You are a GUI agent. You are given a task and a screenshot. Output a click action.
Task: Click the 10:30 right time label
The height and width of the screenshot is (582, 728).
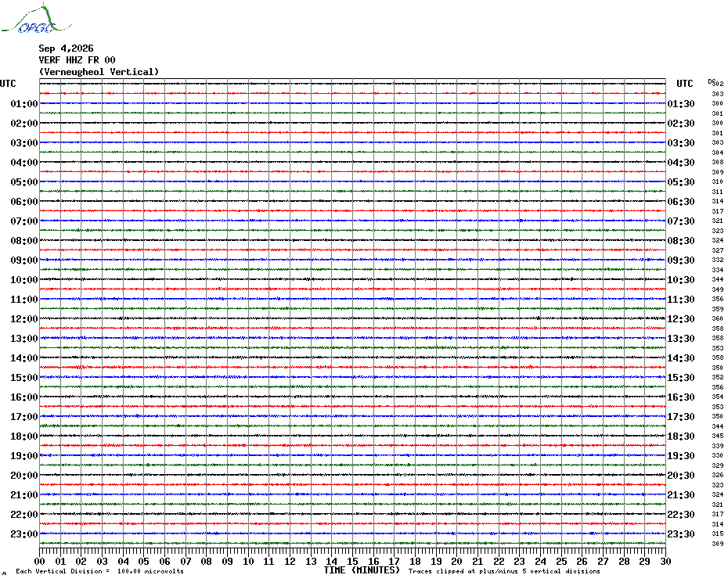coord(681,280)
